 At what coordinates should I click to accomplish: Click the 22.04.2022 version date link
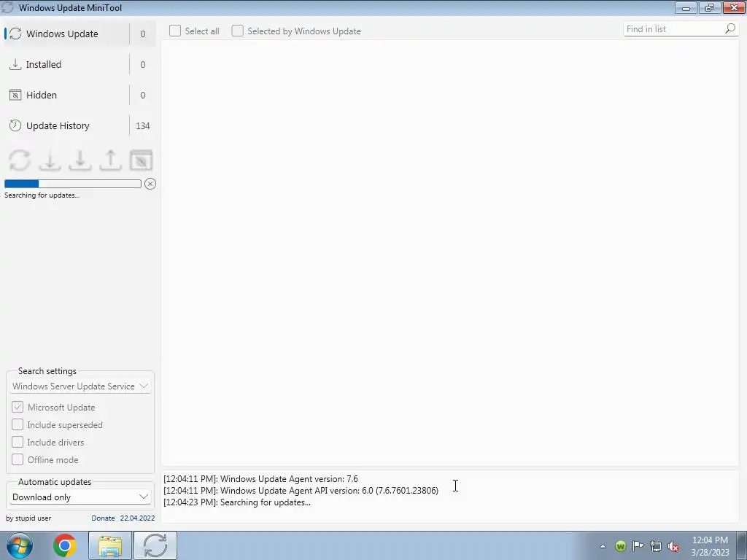tap(137, 518)
